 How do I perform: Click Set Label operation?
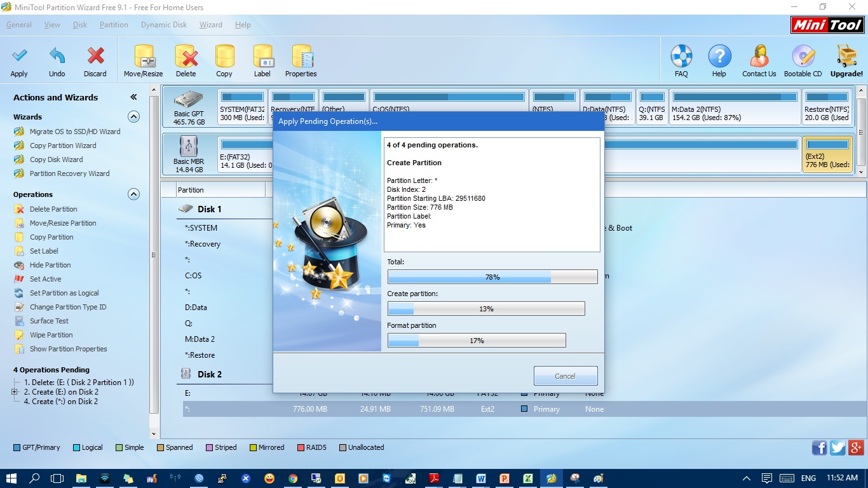click(x=44, y=251)
